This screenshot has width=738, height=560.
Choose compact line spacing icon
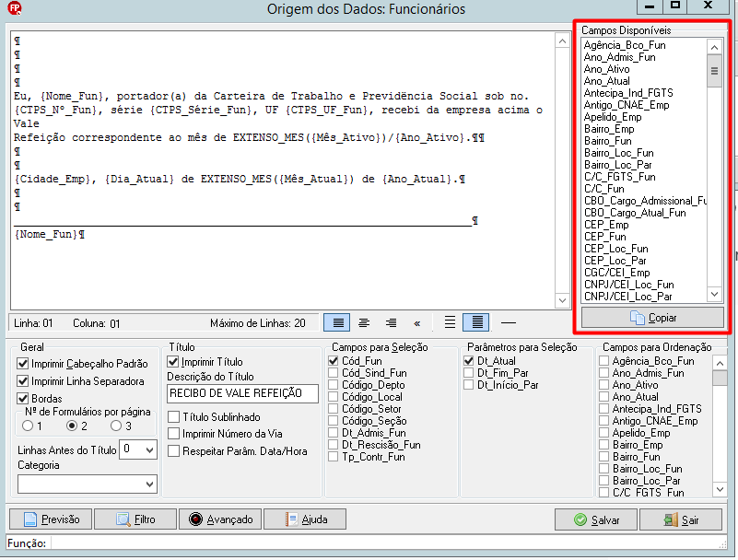point(476,322)
